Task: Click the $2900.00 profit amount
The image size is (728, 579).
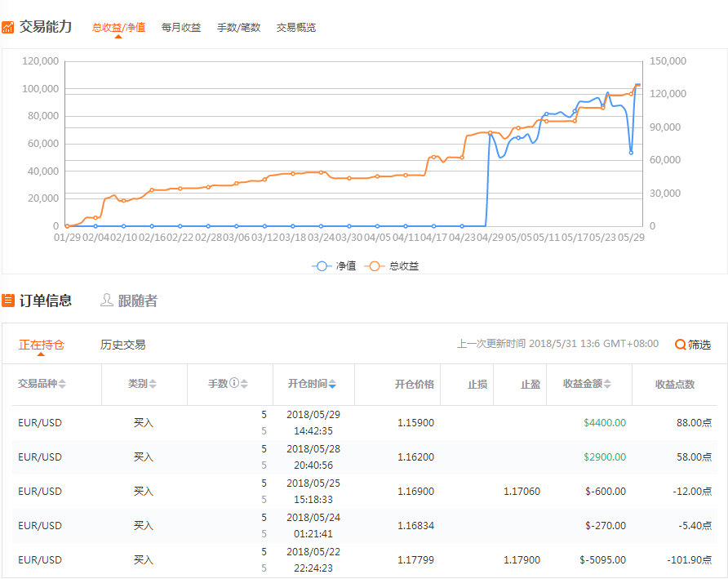Action: click(x=605, y=457)
